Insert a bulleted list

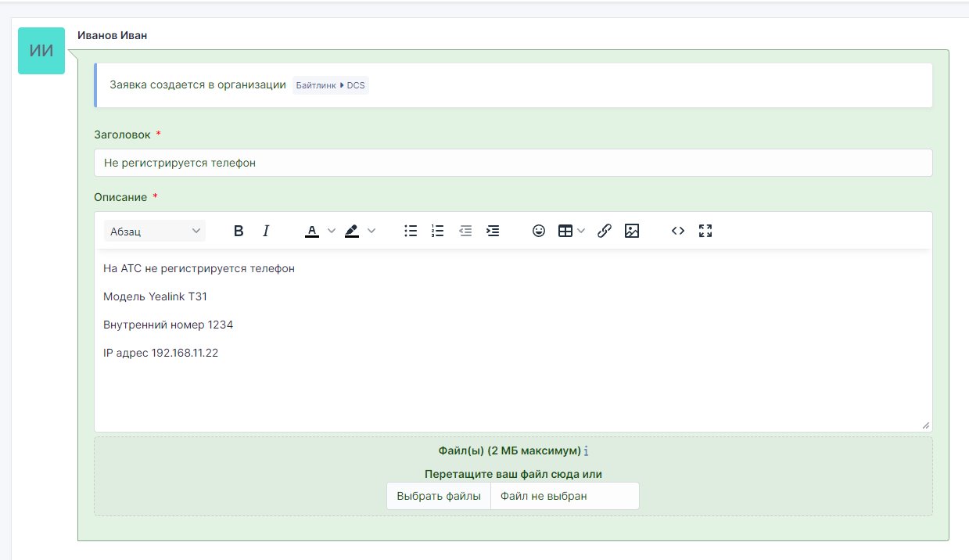pyautogui.click(x=411, y=231)
